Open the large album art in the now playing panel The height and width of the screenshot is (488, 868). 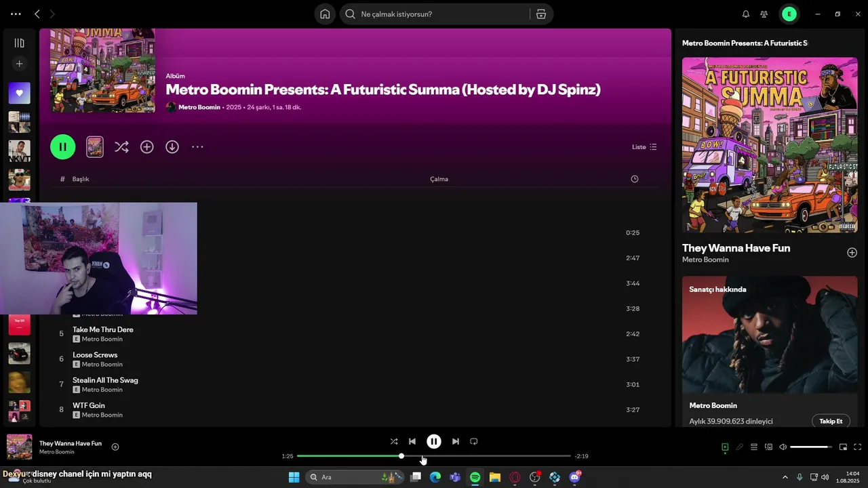point(770,145)
